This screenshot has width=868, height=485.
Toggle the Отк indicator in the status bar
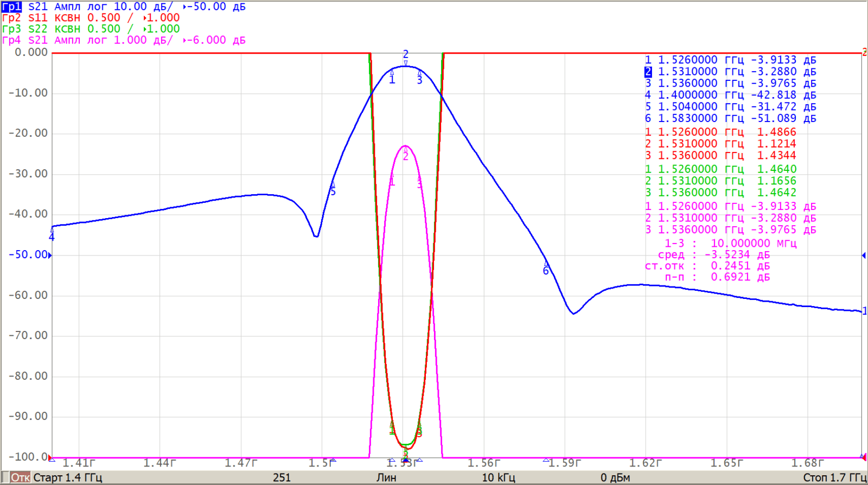tap(20, 478)
